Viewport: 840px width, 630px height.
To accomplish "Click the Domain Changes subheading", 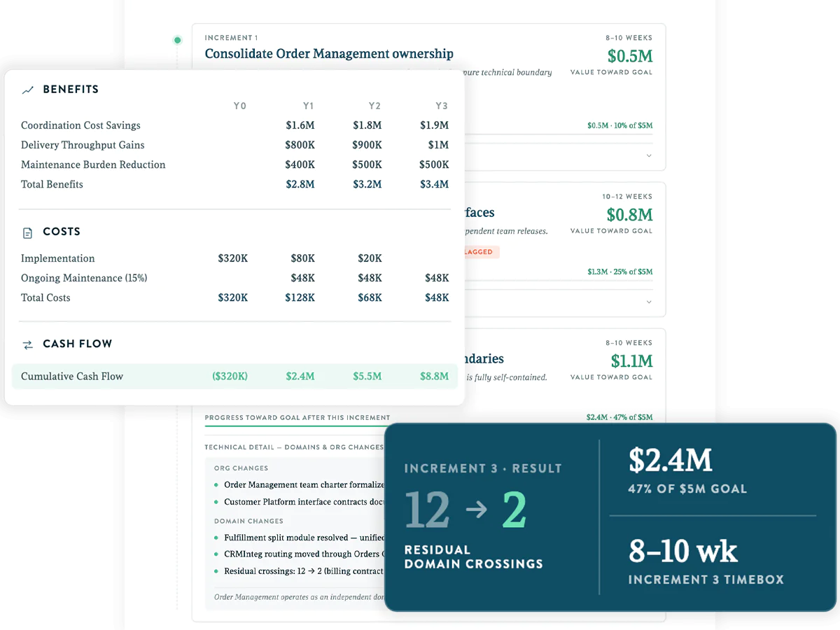I will point(248,521).
